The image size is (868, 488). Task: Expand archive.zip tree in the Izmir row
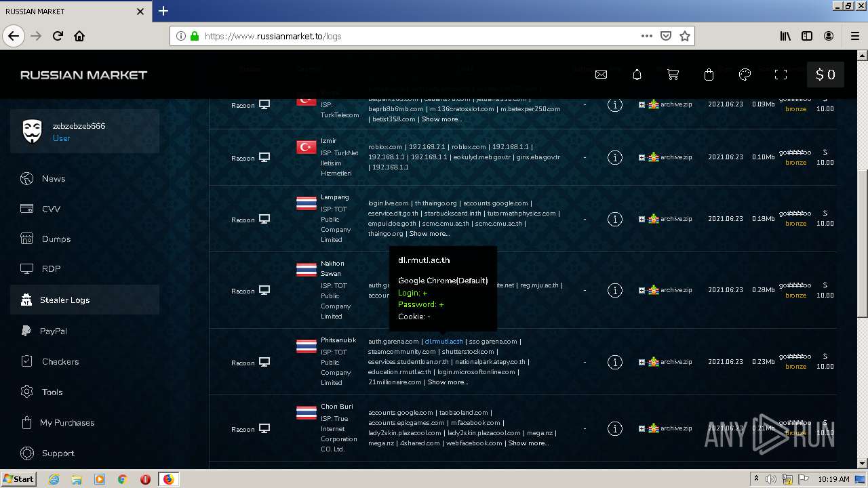642,157
